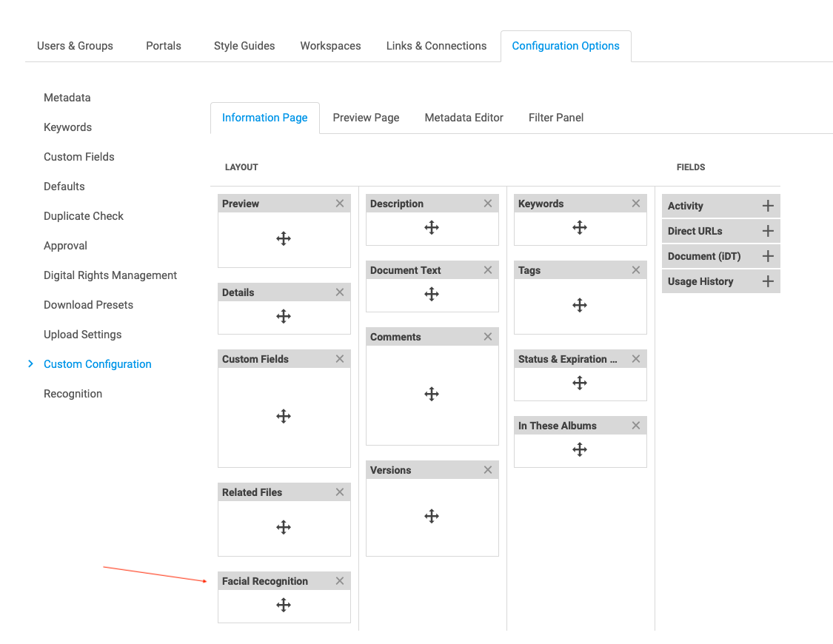The height and width of the screenshot is (644, 833).
Task: Open Digital Rights Management settings
Action: (x=110, y=275)
